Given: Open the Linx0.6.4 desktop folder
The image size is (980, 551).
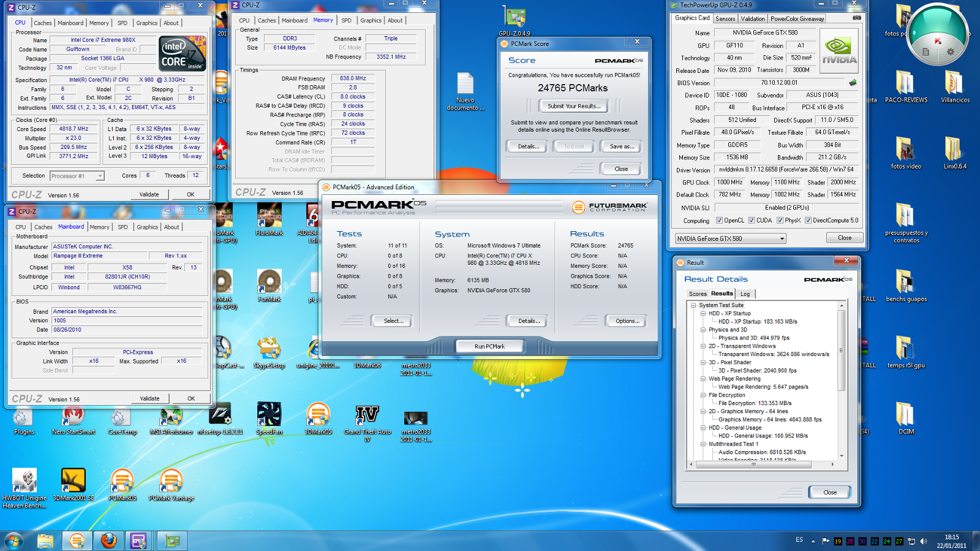Looking at the screenshot, I should pos(955,153).
